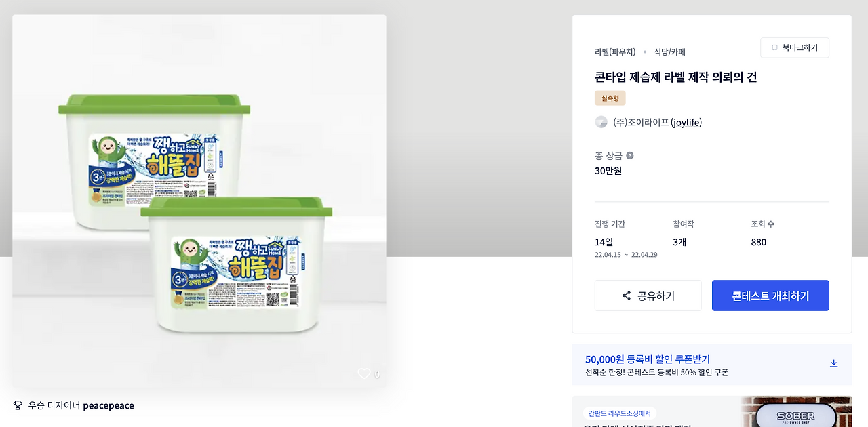Toggle the heart like on the contest image
This screenshot has width=868, height=427.
[363, 373]
